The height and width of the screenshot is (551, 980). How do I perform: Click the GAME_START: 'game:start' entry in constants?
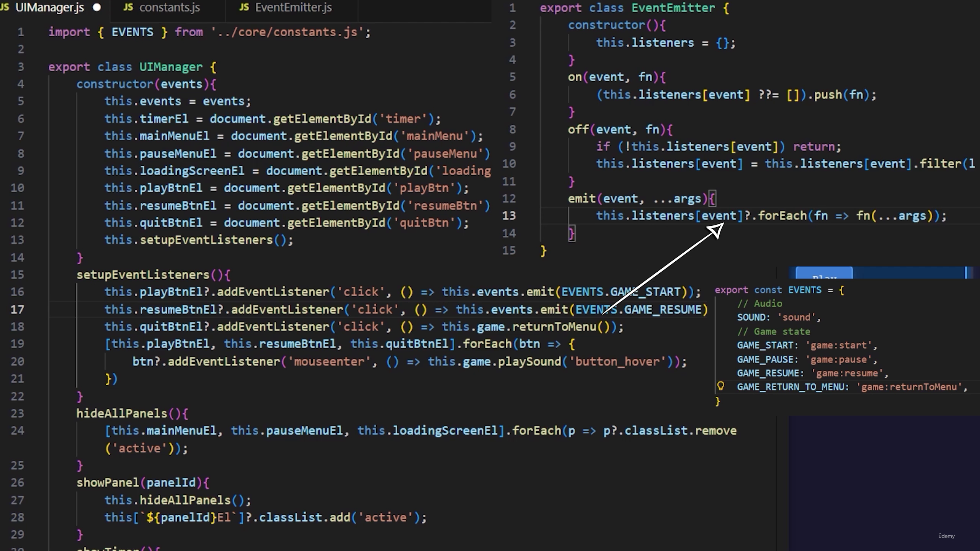point(807,346)
